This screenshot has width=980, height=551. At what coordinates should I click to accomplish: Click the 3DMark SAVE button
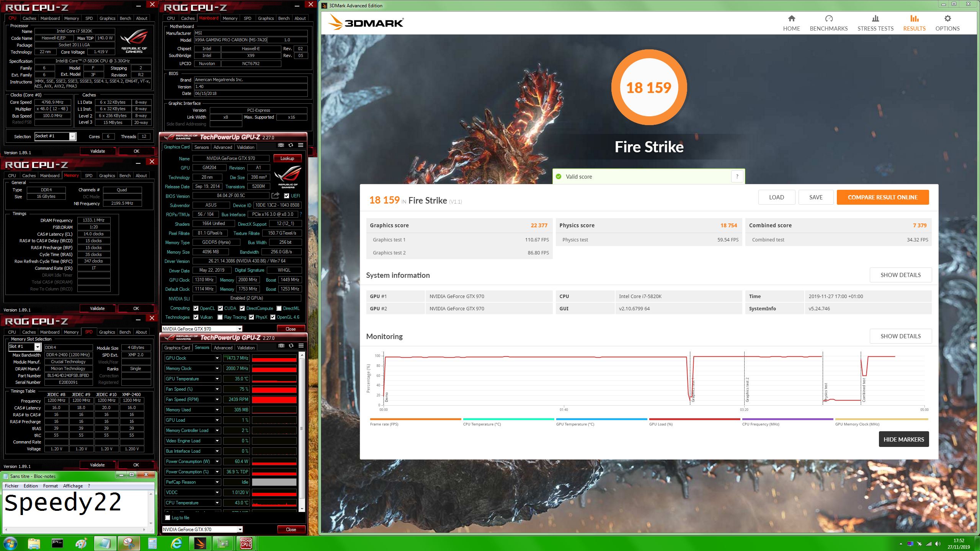click(816, 197)
